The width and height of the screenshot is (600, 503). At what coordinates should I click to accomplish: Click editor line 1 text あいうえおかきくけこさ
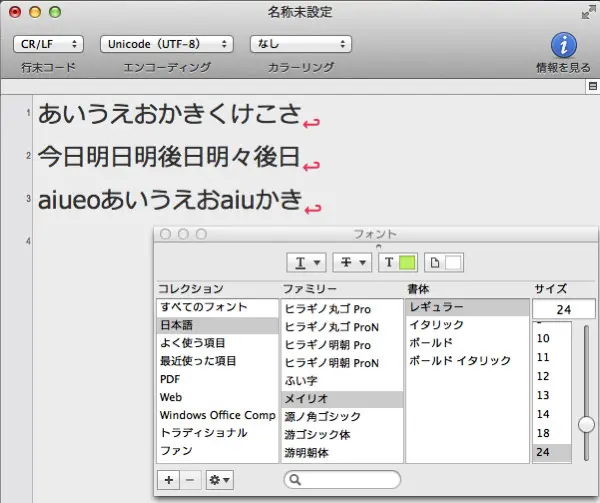pyautogui.click(x=170, y=114)
